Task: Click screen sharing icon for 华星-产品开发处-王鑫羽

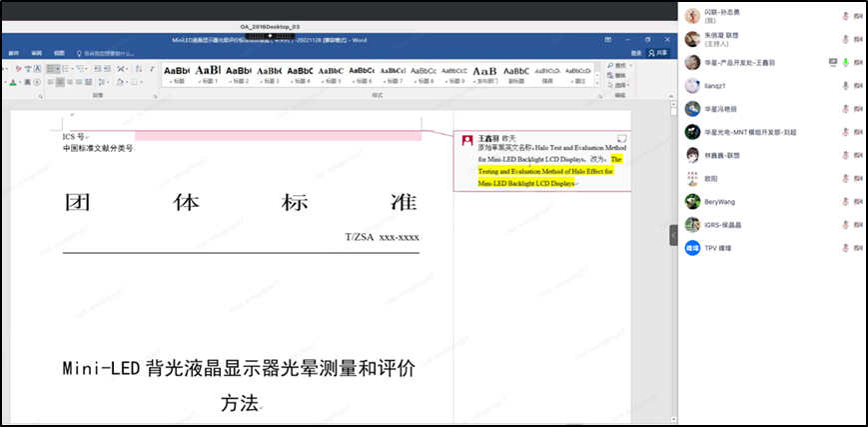Action: (x=833, y=63)
